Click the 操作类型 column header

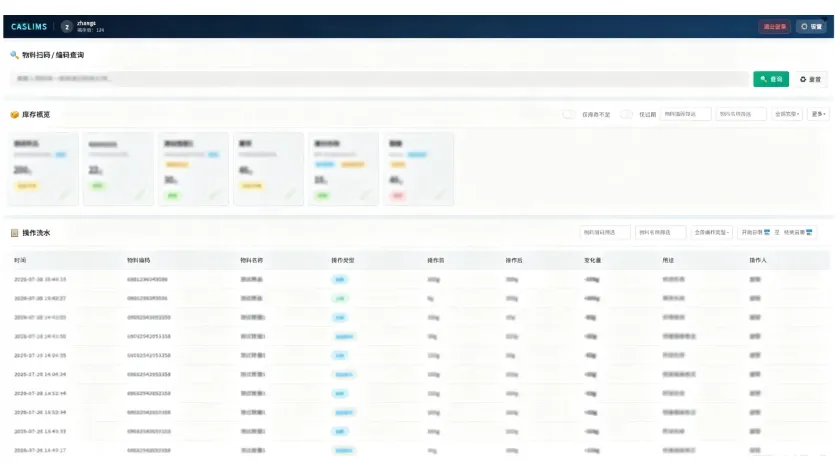[343, 260]
